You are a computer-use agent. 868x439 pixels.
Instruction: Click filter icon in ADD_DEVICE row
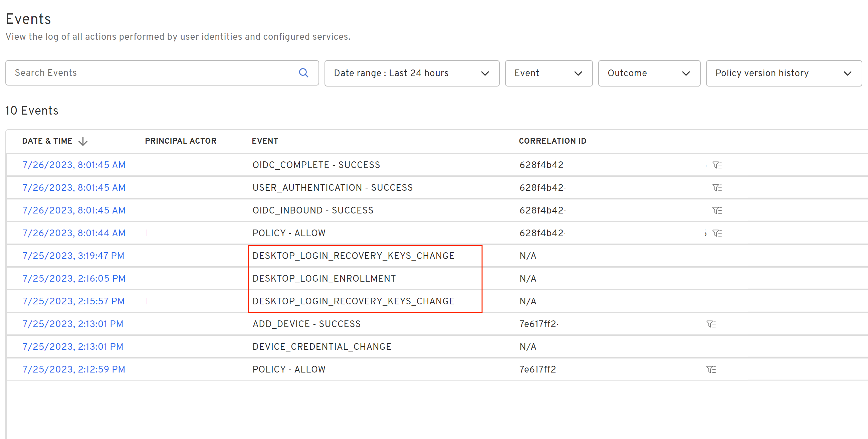711,324
